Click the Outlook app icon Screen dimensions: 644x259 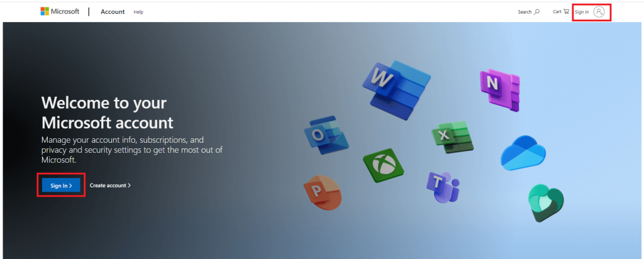[x=326, y=135]
